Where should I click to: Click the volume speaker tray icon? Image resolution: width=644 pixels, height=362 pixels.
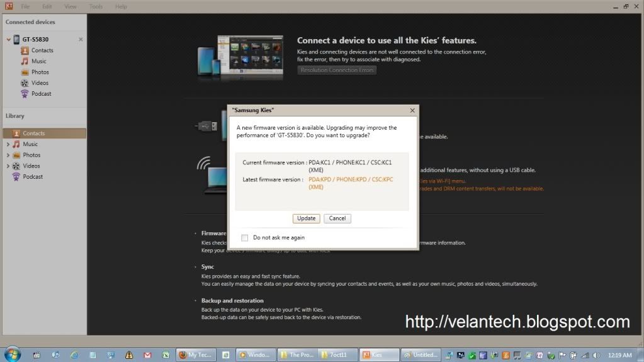coord(596,355)
